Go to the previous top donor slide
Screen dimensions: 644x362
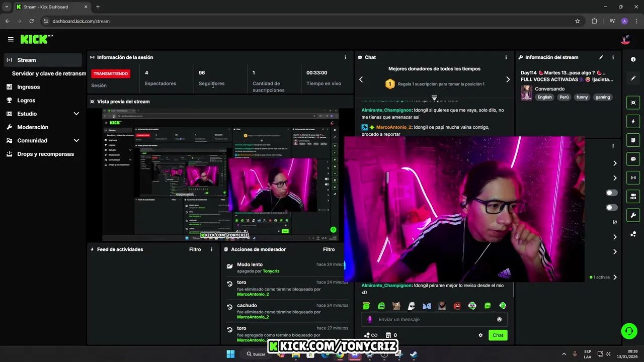[x=361, y=79]
